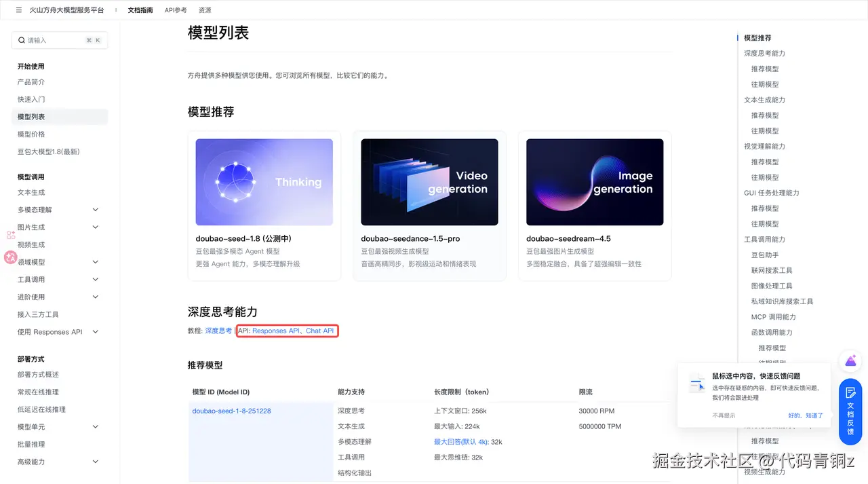This screenshot has width=868, height=484.
Task: Jump to 深度思考能力 in outline
Action: pyautogui.click(x=764, y=53)
